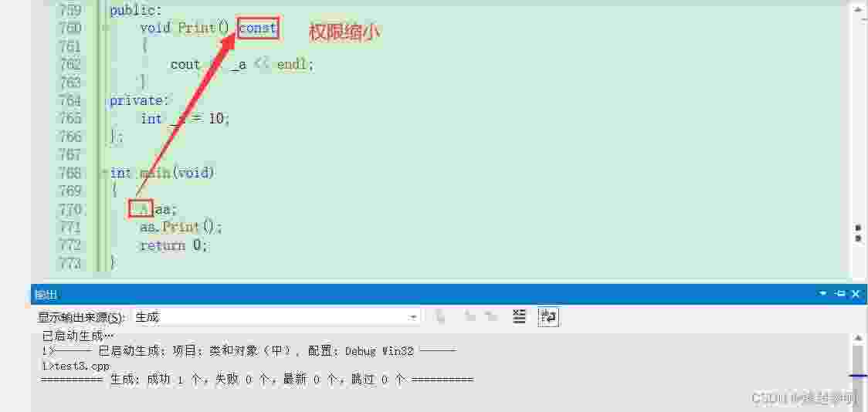Go to previous message in output
The height and width of the screenshot is (412, 868).
coord(470,316)
